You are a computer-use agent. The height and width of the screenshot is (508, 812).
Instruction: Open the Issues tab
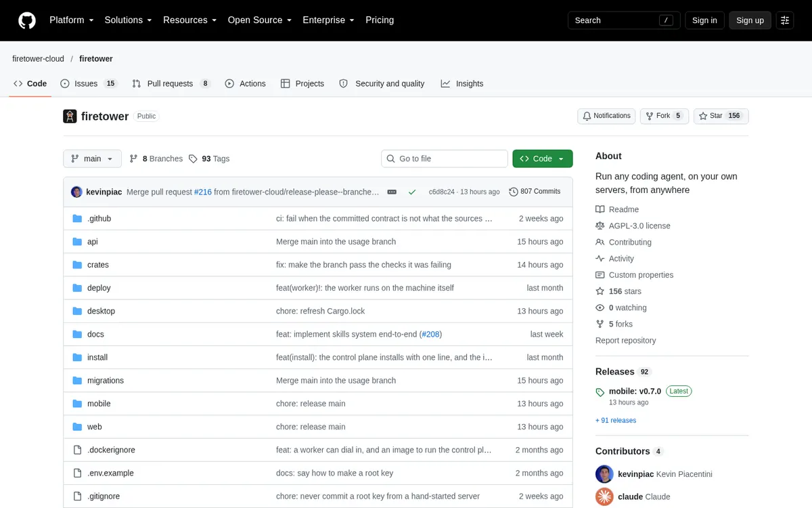[x=89, y=83]
